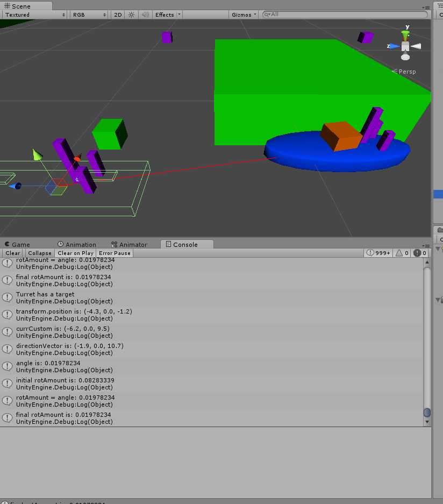
Task: Toggle Collapse in the Console toolbar
Action: coord(39,253)
